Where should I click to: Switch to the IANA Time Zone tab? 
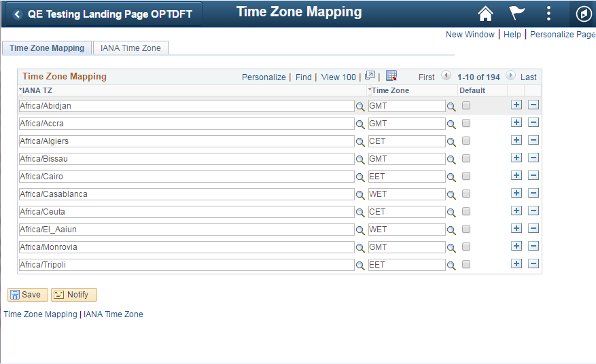tap(130, 48)
